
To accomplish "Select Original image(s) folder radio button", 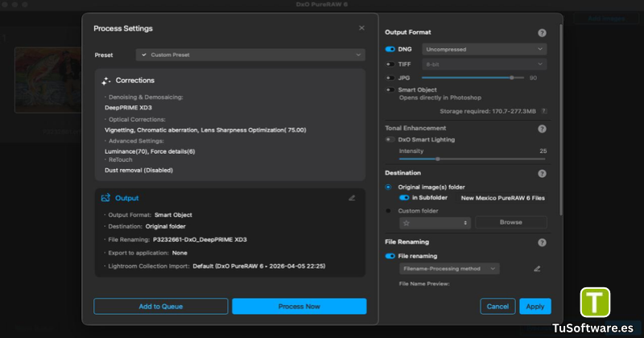I will point(388,188).
